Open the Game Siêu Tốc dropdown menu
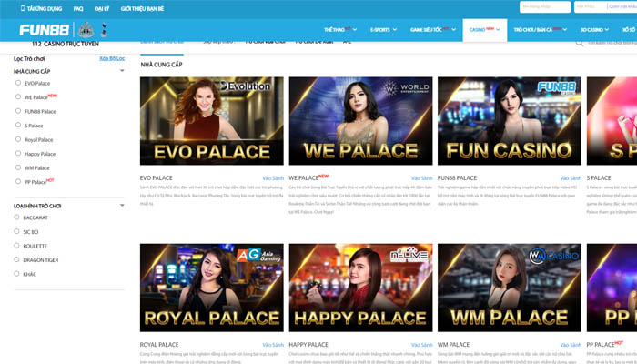This screenshot has height=364, width=637. click(433, 30)
